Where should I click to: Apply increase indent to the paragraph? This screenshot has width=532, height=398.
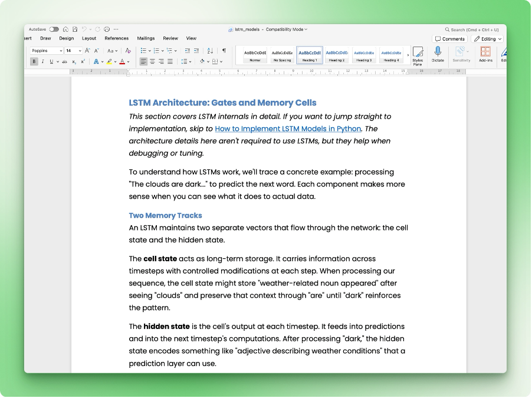point(196,50)
